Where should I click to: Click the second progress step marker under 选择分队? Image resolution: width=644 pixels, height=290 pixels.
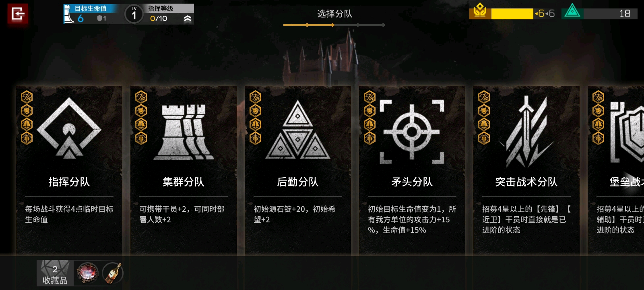(332, 25)
